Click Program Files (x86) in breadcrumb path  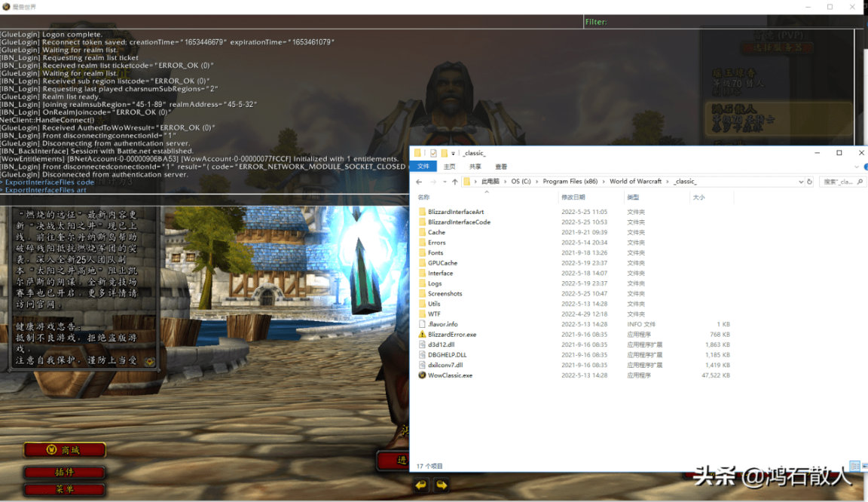570,182
